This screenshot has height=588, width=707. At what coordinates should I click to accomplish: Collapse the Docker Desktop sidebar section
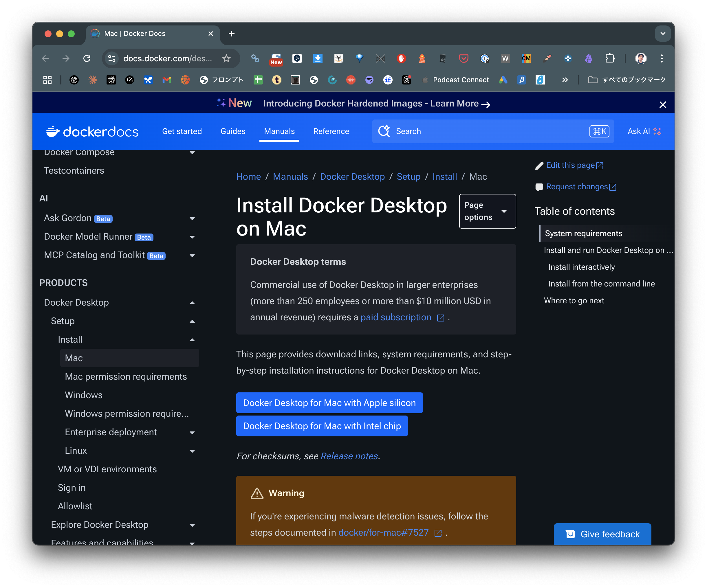point(192,303)
